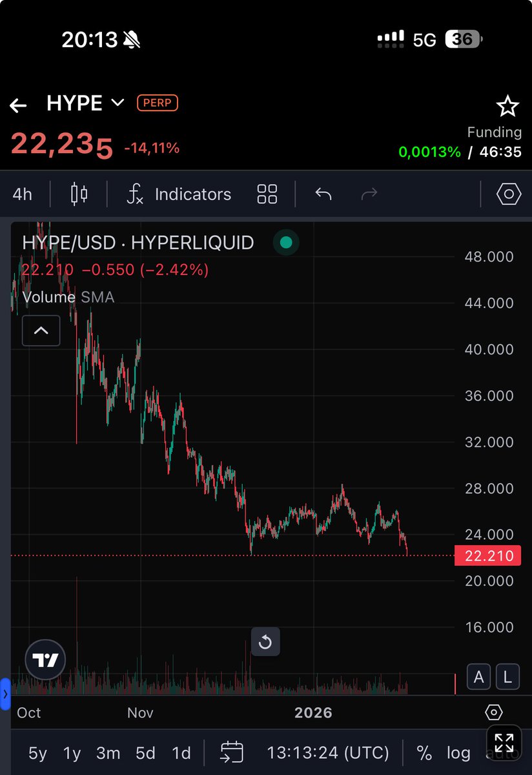Select the 48.000 price axis label
The height and width of the screenshot is (775, 532).
tap(489, 257)
